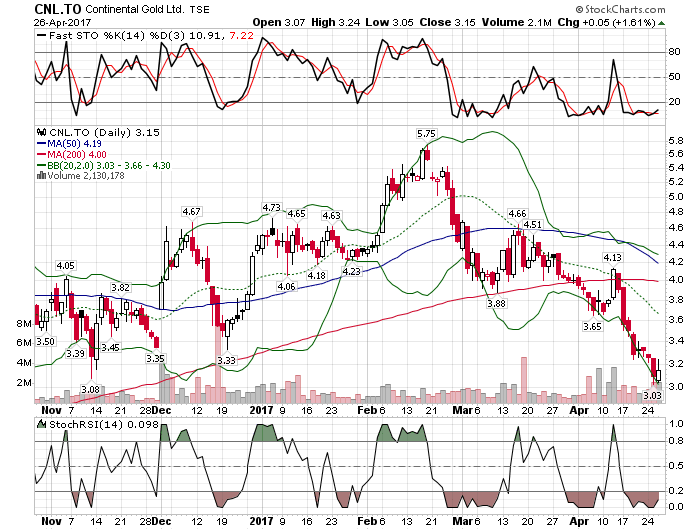Click the Volume 2,130,178 legend text

[x=86, y=175]
